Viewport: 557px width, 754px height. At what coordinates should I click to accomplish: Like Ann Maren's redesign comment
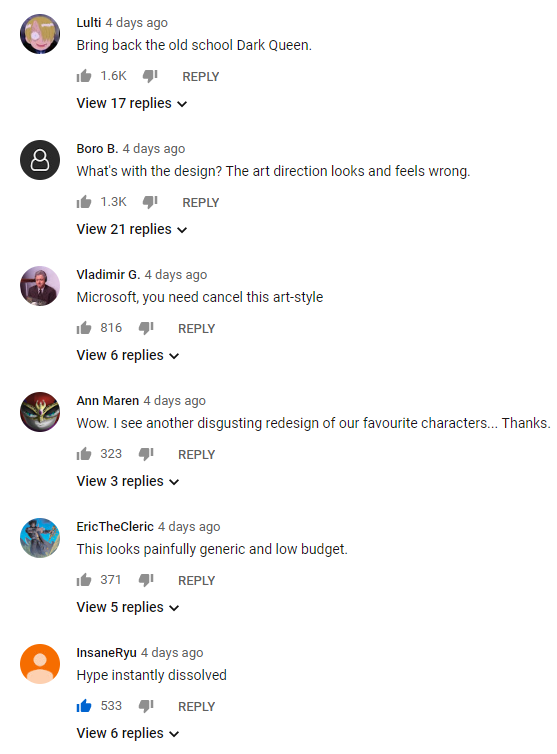[x=84, y=454]
